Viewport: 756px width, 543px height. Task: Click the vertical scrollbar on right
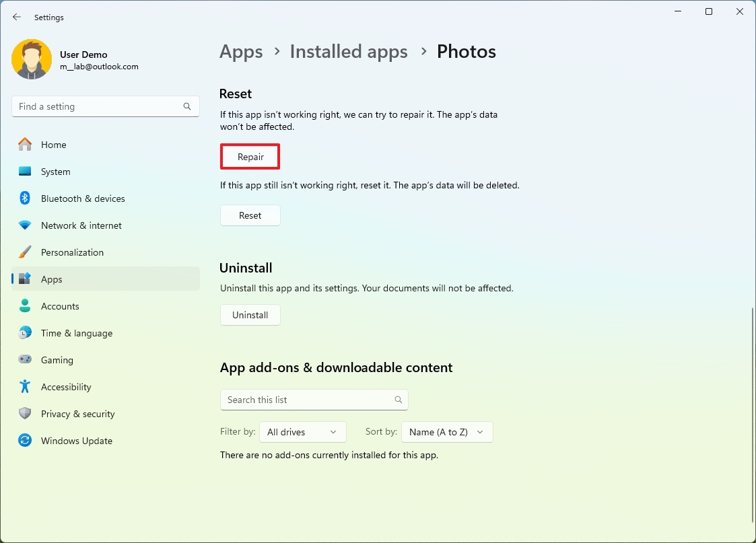pyautogui.click(x=753, y=414)
